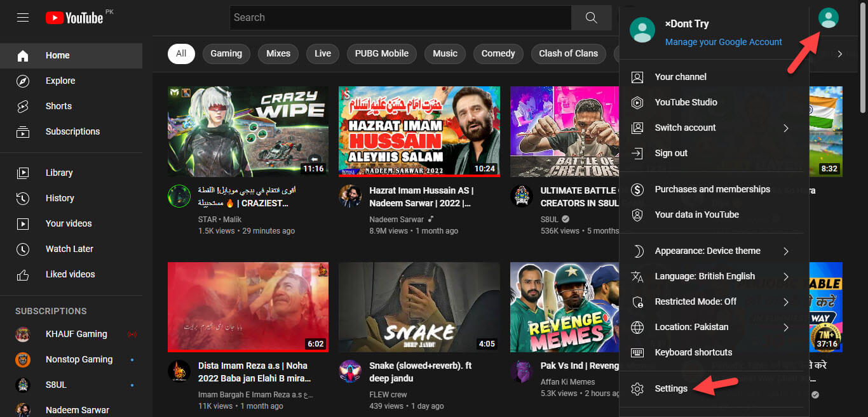The image size is (868, 417).
Task: Open Settings from account menu
Action: [x=671, y=388]
